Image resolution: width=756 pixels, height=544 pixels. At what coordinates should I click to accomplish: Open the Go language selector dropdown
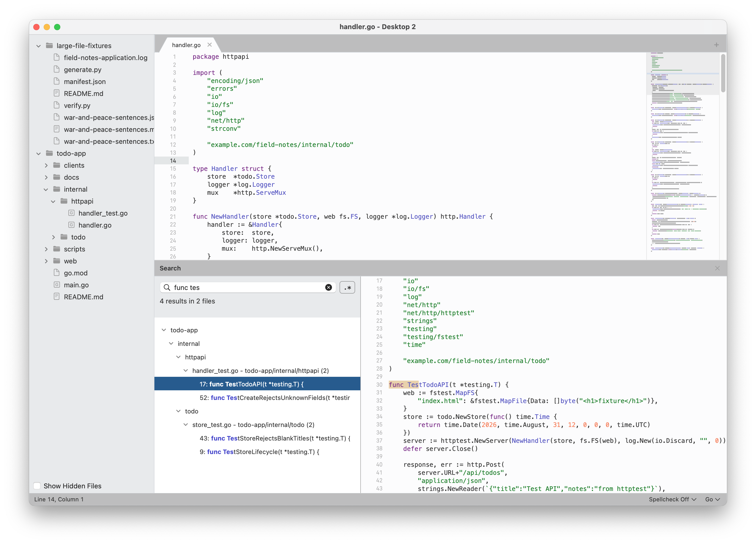(x=712, y=499)
